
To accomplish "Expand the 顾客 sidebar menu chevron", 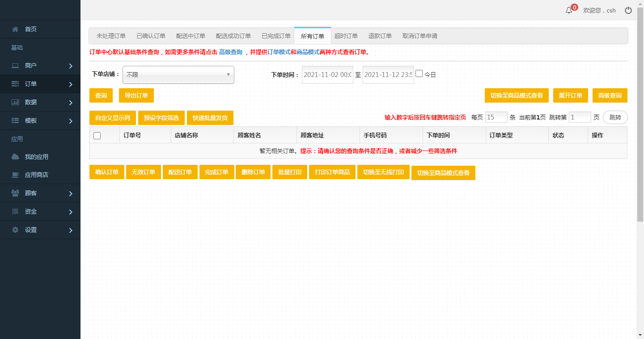I will [x=71, y=194].
